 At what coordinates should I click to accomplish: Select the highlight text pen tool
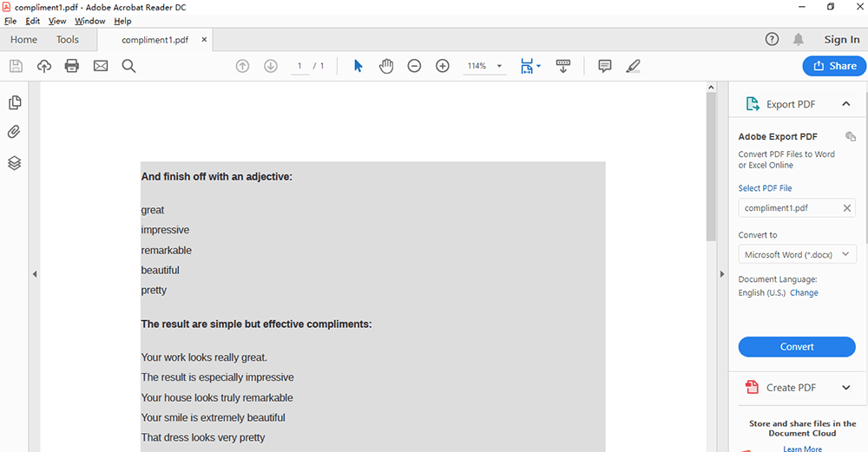[633, 66]
